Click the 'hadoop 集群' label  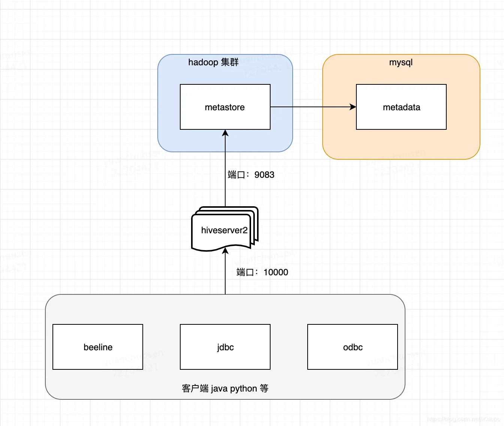click(x=213, y=62)
